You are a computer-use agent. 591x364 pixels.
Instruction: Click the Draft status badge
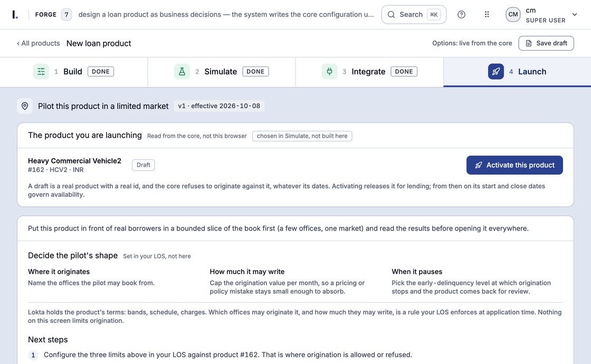coord(143,165)
